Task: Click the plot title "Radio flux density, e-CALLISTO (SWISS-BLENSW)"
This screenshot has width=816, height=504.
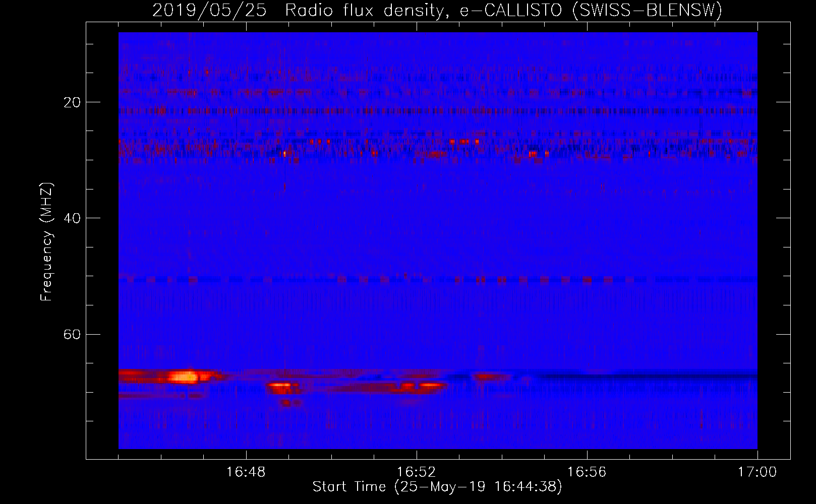Action: coord(503,10)
